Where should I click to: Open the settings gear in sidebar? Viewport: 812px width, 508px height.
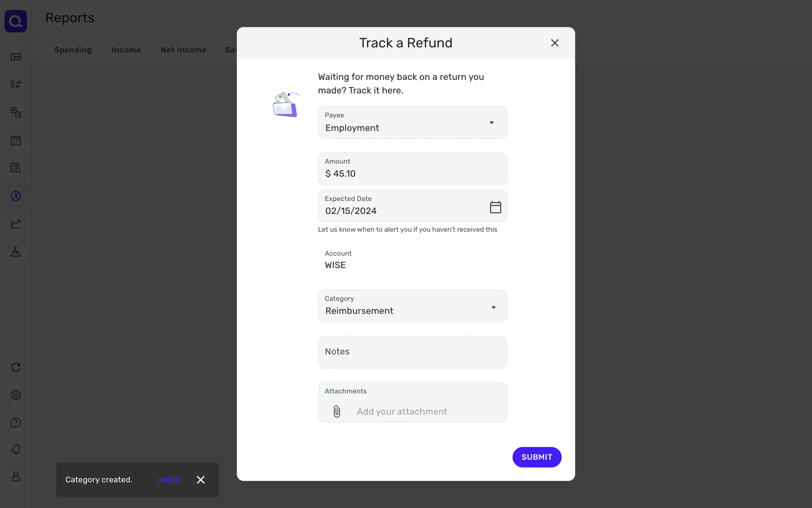click(16, 395)
